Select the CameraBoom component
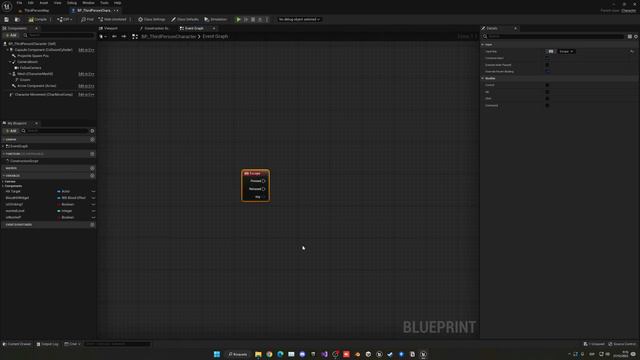 pos(27,62)
